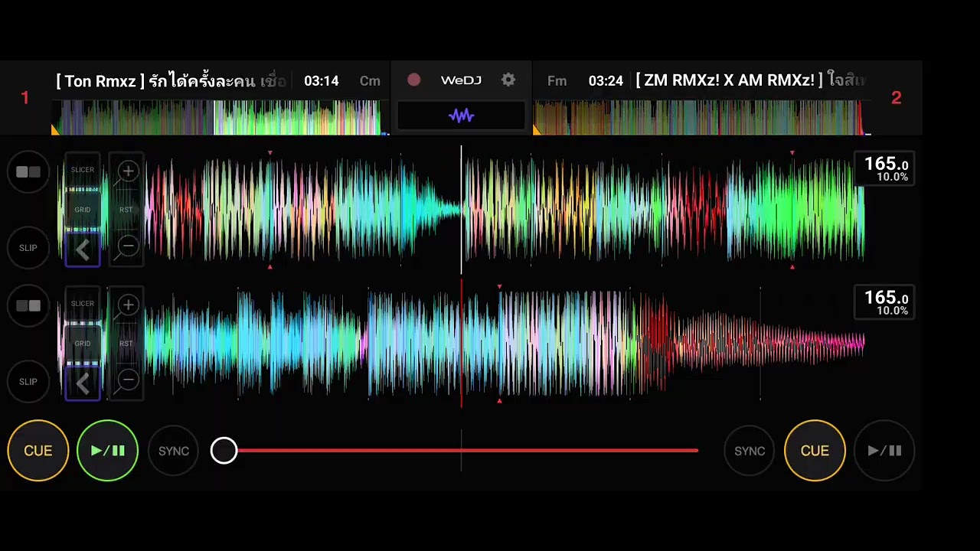Start recording with the red record button

coord(413,80)
